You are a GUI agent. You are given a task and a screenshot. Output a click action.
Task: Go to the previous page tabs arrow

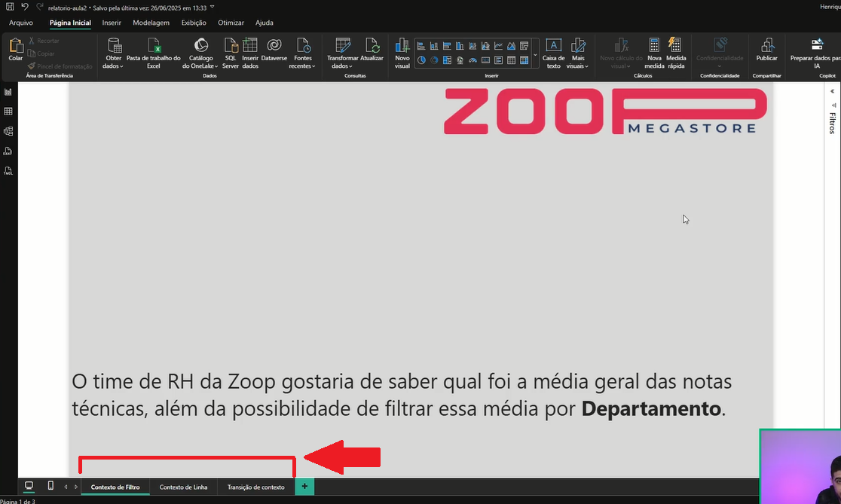coord(66,487)
